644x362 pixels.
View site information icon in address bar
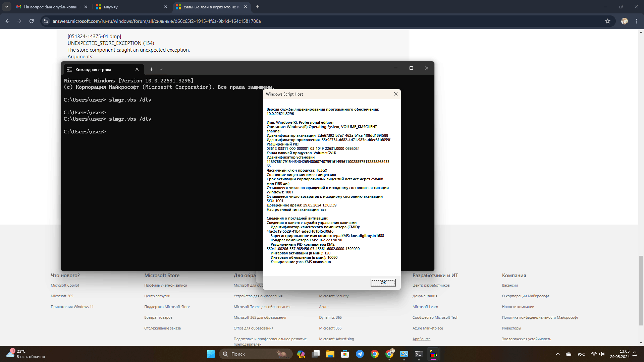pos(46,21)
